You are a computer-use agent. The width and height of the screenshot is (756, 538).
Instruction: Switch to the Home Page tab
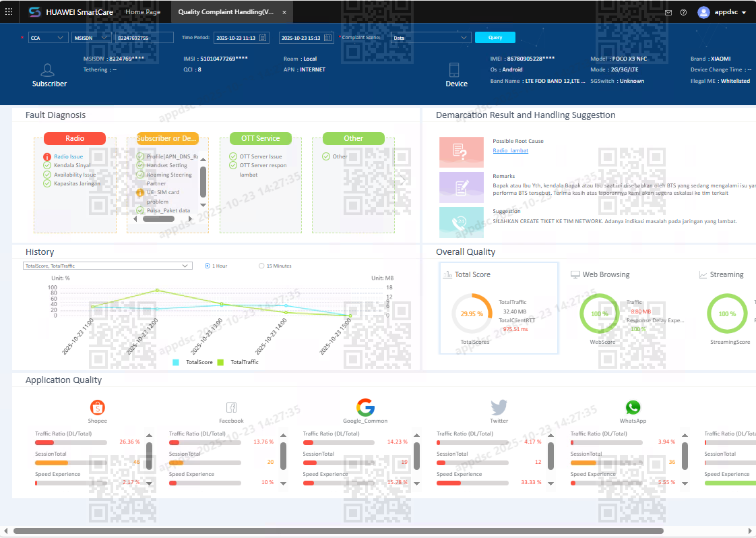click(143, 12)
